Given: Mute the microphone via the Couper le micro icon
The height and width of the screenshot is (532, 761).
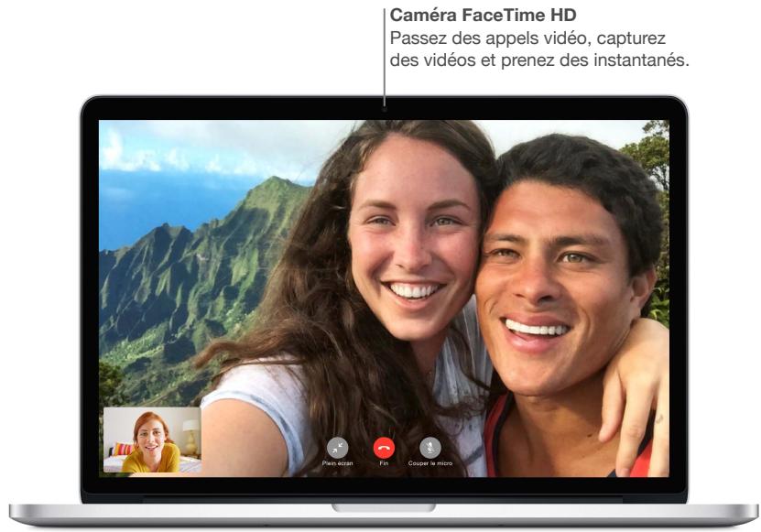Looking at the screenshot, I should [430, 448].
